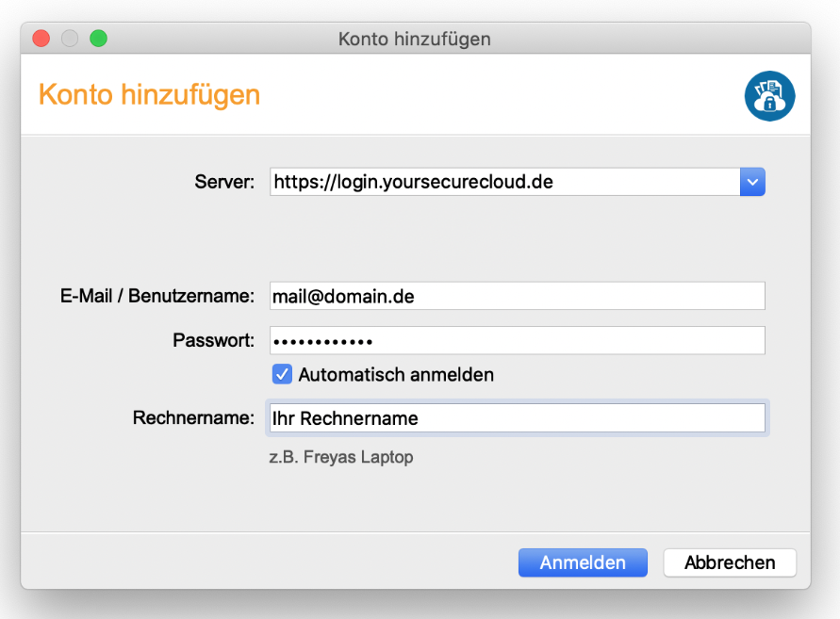Click the z.B. Freyas Laptop hint text
This screenshot has height=619, width=840.
[x=341, y=457]
